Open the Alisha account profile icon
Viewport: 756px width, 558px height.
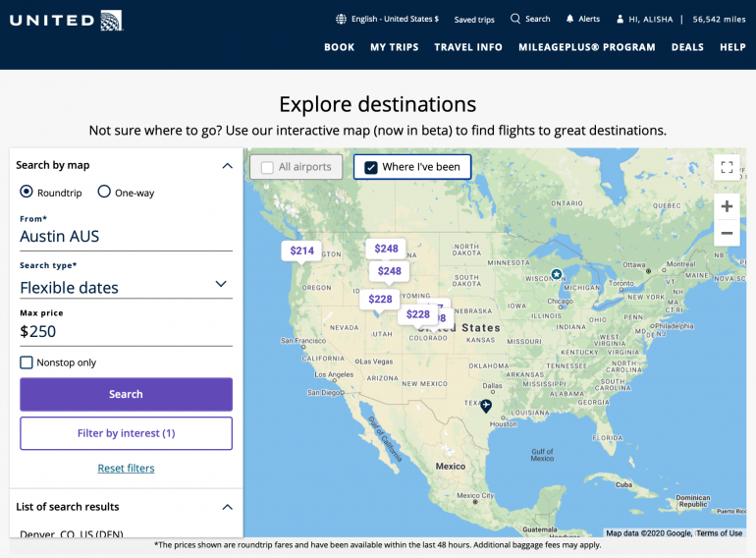point(620,19)
